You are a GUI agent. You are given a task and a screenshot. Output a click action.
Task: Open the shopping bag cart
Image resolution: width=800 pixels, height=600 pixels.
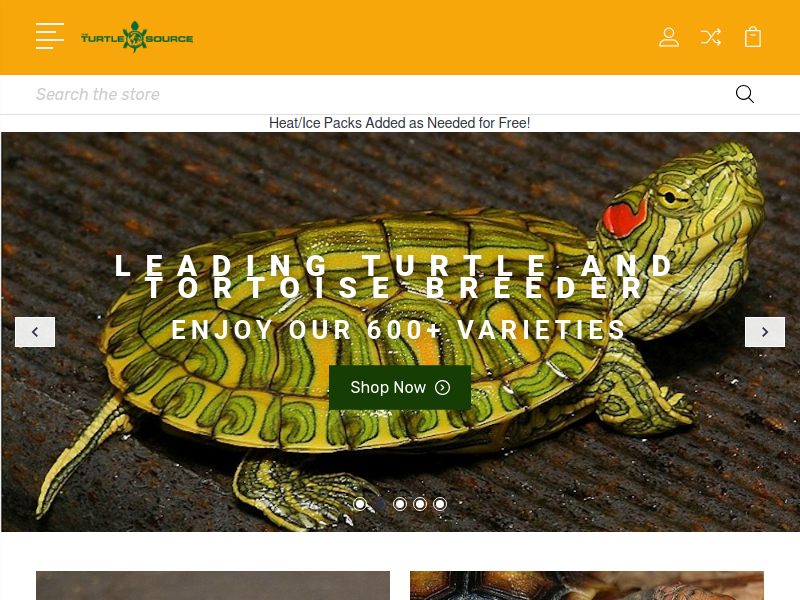(x=753, y=37)
